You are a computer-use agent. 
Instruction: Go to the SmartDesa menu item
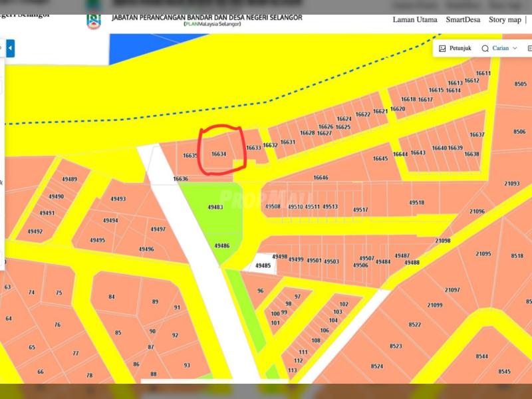[x=463, y=20]
